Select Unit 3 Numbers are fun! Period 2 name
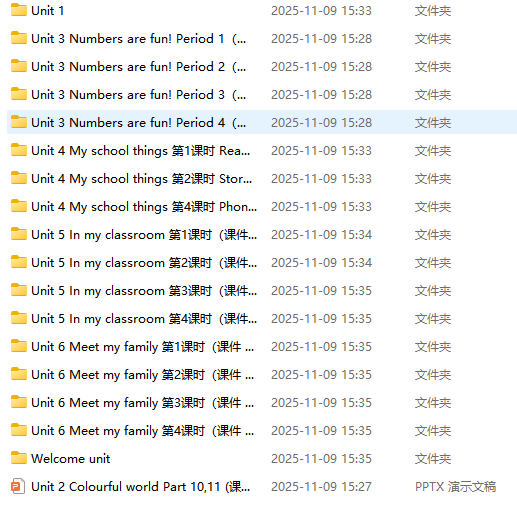This screenshot has width=517, height=521. coord(139,67)
